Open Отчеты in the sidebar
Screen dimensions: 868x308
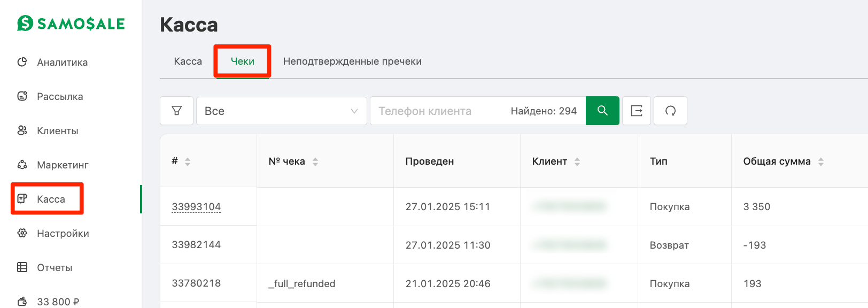(x=55, y=267)
